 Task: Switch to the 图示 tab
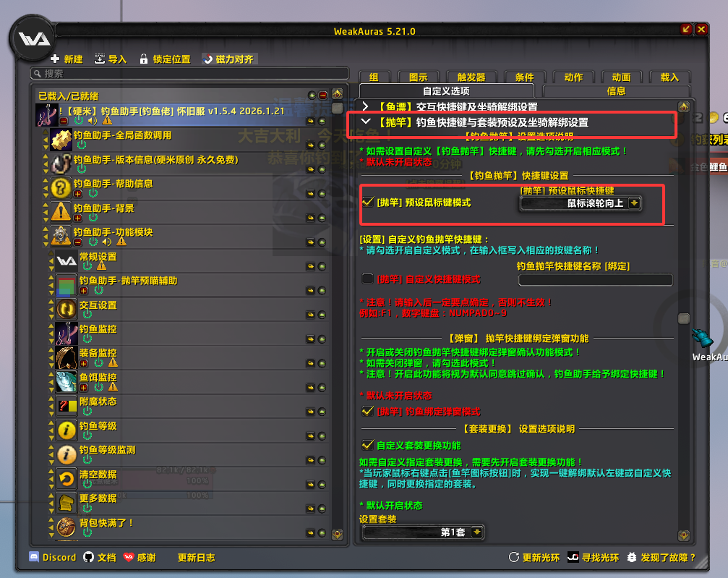(418, 77)
